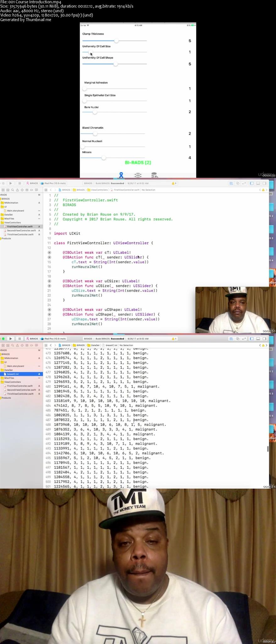Image resolution: width=276 pixels, height=644 pixels.
Task: Select SecondViewController.swift in FirstViewController window navigator
Action: click(21, 230)
